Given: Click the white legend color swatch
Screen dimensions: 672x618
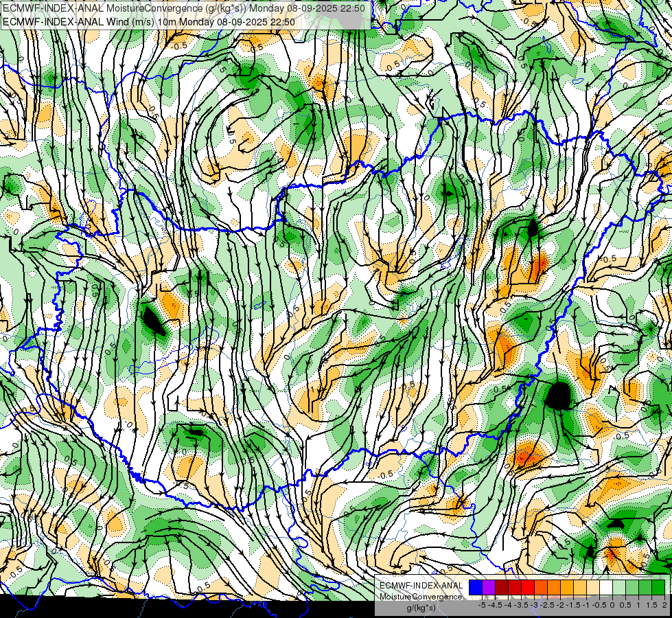Looking at the screenshot, I should point(606,588).
